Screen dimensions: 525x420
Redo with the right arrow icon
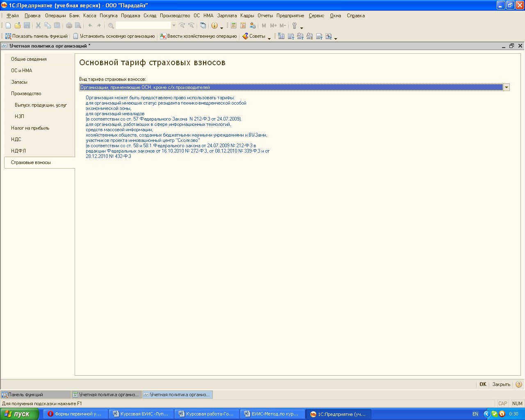click(99, 25)
